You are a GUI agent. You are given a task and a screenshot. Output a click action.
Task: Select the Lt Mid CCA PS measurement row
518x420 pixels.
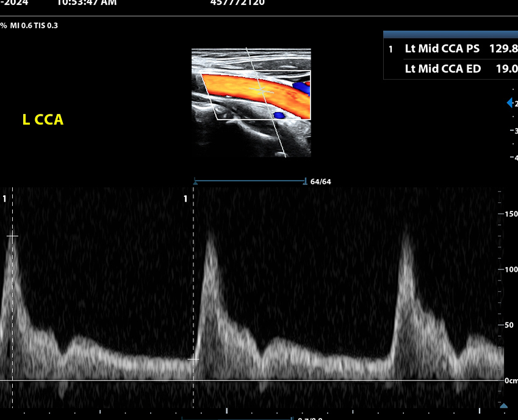(450, 49)
